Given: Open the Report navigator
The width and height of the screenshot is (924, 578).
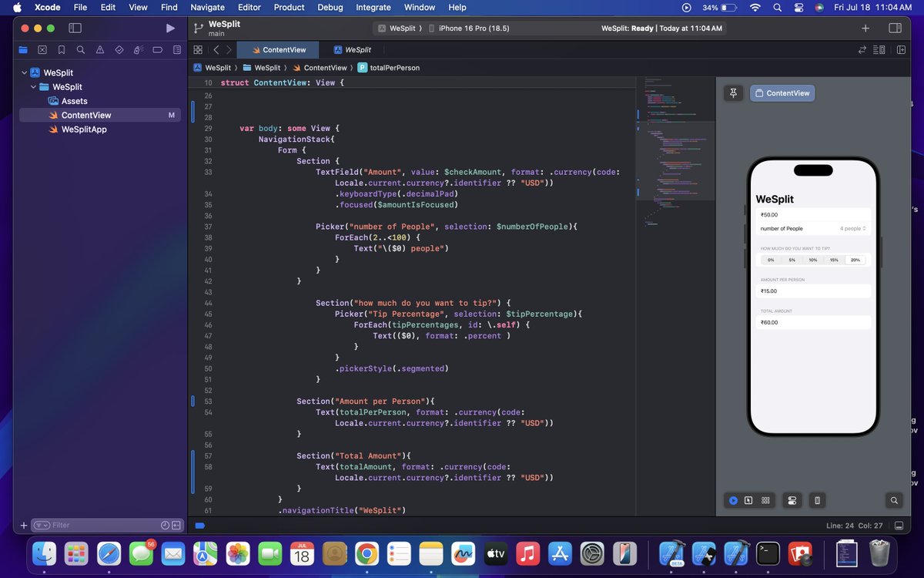Looking at the screenshot, I should [x=177, y=50].
